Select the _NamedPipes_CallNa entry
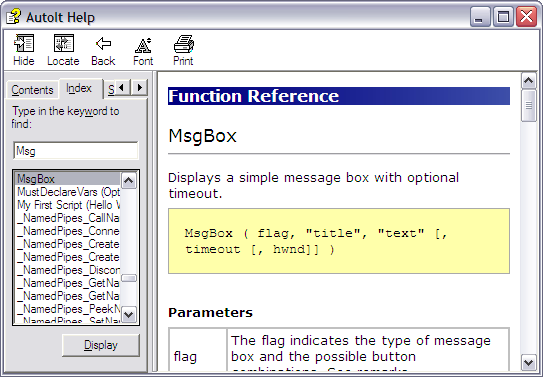Image resolution: width=543 pixels, height=377 pixels. coord(68,218)
